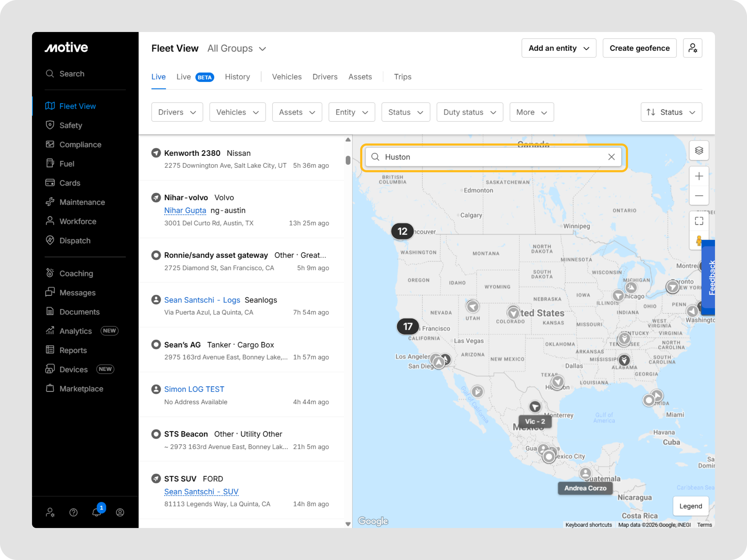Image resolution: width=747 pixels, height=560 pixels.
Task: Open Safety in the sidebar
Action: [71, 125]
